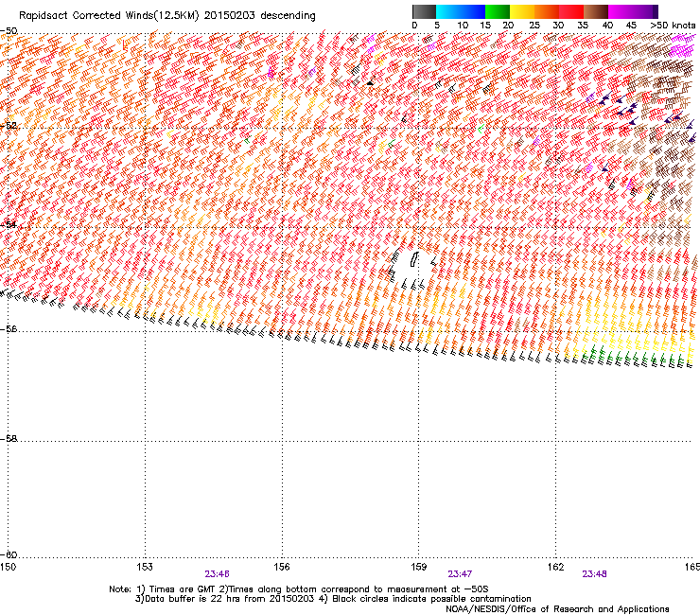Click the green 15–20 knots legend segment
This screenshot has width=700, height=615.
pos(498,11)
